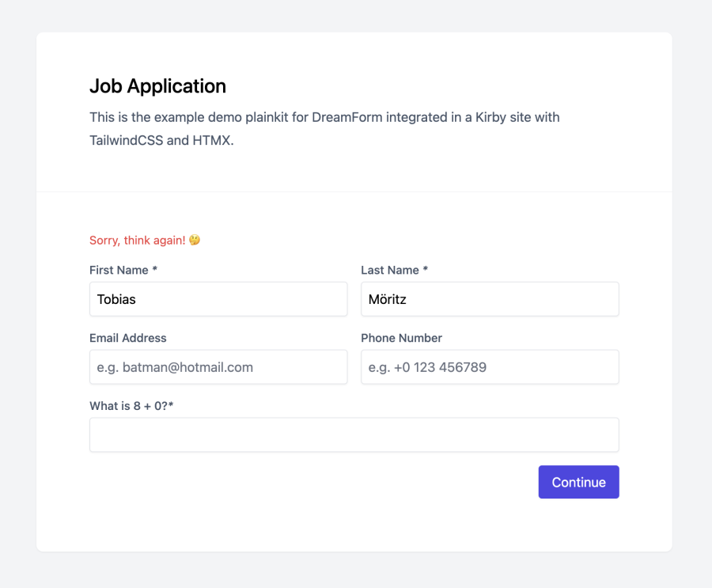
Task: Click the "TailwindCSS and HTMX." text line
Action: 161,140
